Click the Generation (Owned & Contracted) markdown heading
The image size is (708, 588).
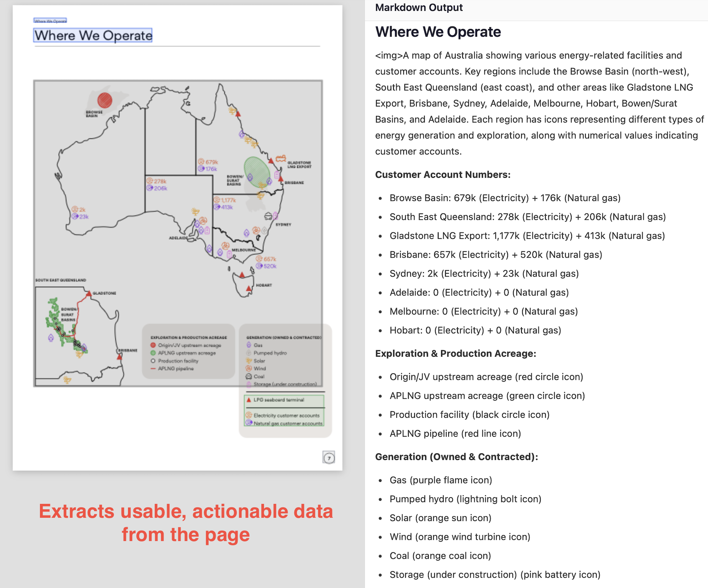pos(456,457)
